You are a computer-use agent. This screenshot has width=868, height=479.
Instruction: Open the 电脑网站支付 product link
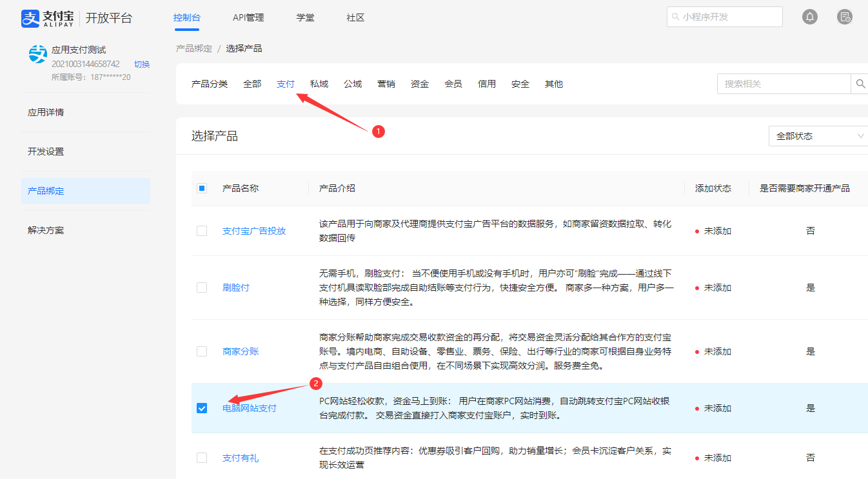click(x=250, y=408)
